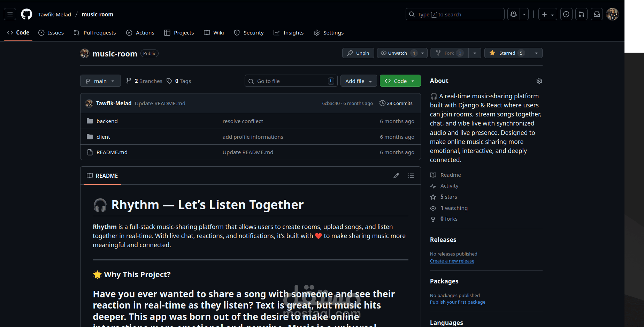Click the Tawfik-Melad owner link
644x327 pixels.
click(x=55, y=14)
